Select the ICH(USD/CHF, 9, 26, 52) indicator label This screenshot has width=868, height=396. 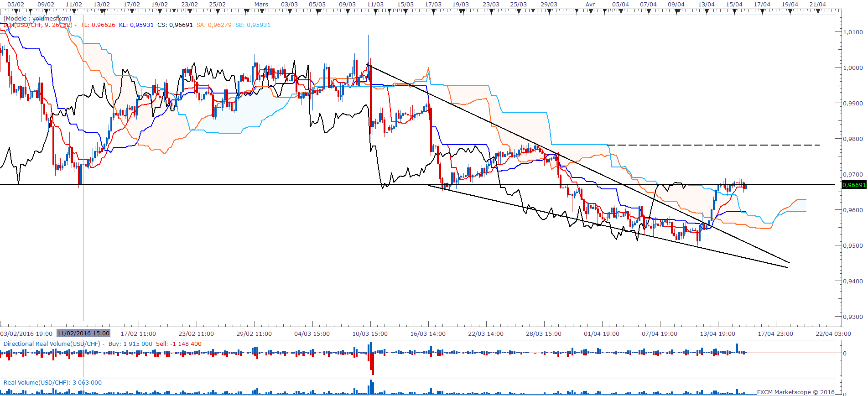(37, 25)
